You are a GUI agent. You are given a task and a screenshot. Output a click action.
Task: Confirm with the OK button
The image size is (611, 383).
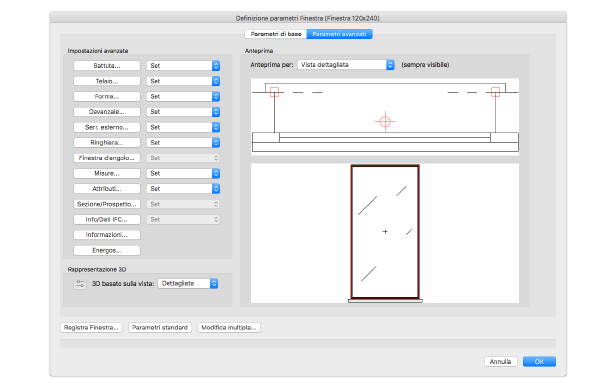pyautogui.click(x=539, y=362)
